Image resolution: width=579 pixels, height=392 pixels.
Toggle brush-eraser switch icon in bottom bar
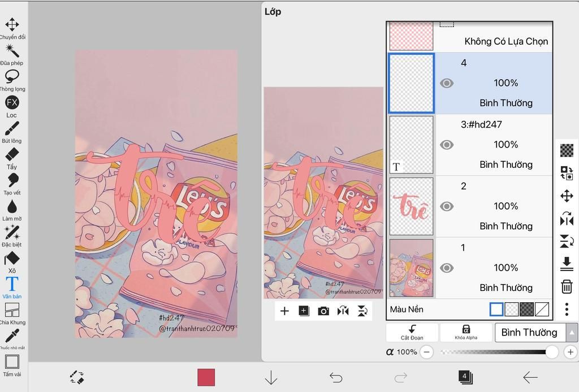pos(77,377)
